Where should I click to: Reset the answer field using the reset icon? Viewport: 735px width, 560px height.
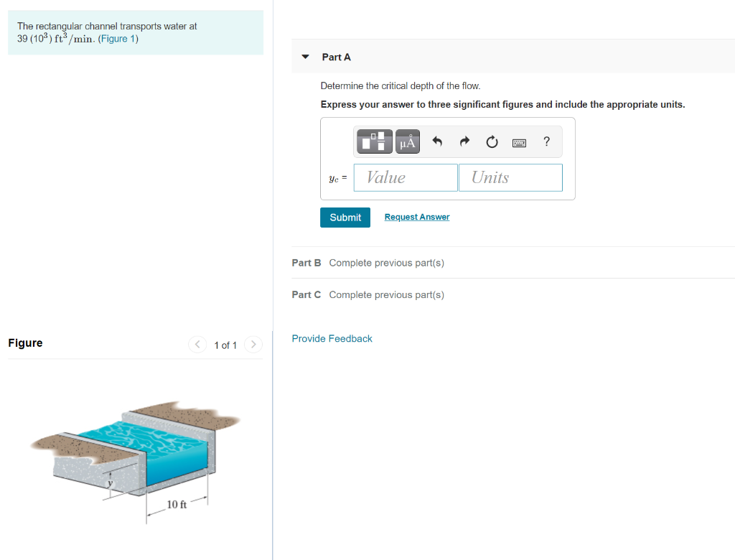pyautogui.click(x=492, y=141)
